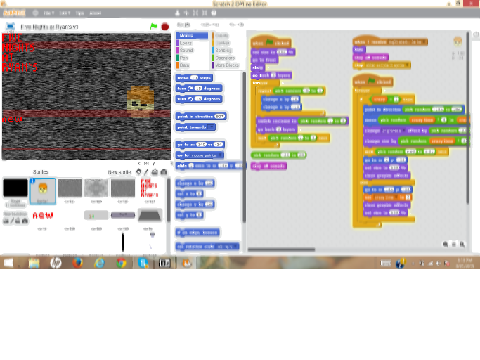The height and width of the screenshot is (360, 480).
Task: Click the green flag to start the project
Action: pos(153,26)
